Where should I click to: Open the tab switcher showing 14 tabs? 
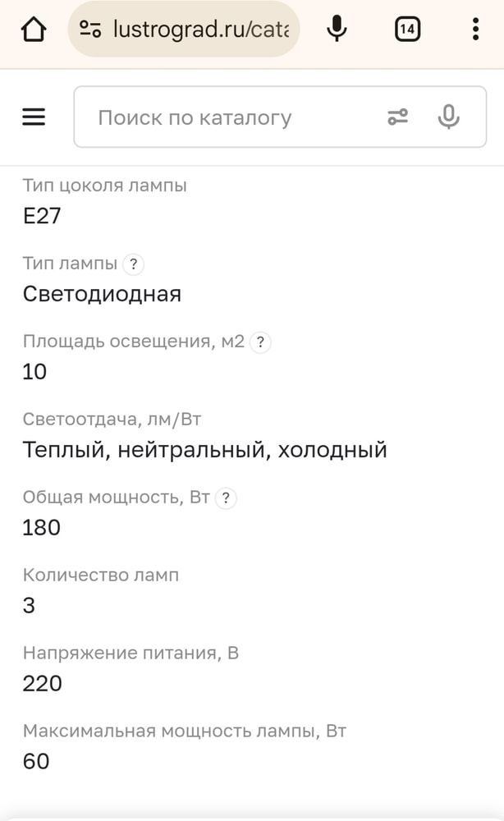pyautogui.click(x=407, y=30)
